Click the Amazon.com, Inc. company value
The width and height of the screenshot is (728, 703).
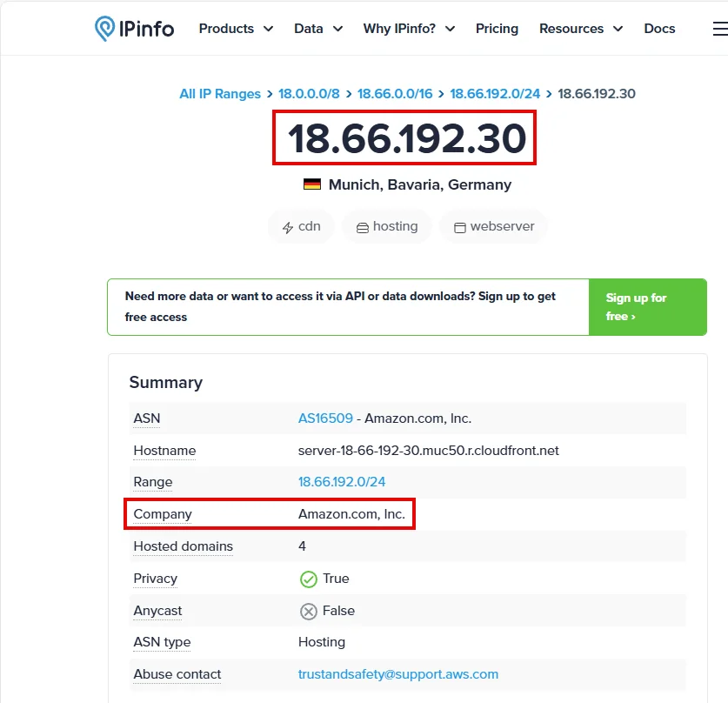click(351, 514)
